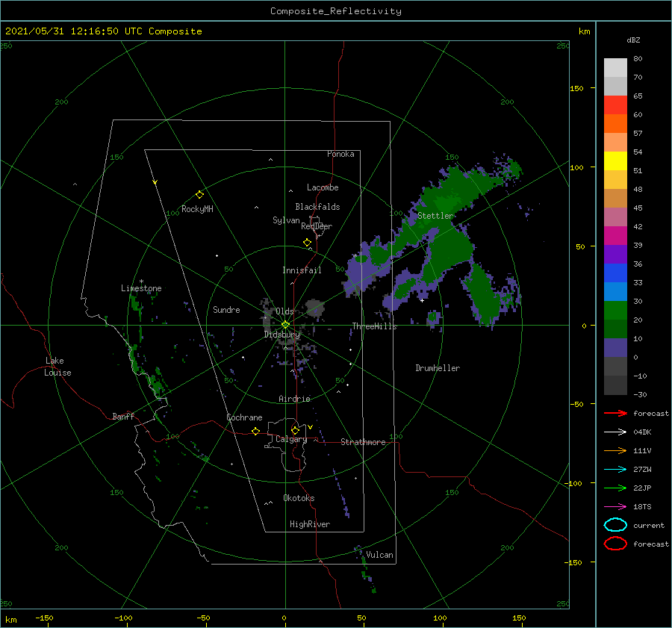Click the Sundre label
672x628 pixels.
pos(226,309)
